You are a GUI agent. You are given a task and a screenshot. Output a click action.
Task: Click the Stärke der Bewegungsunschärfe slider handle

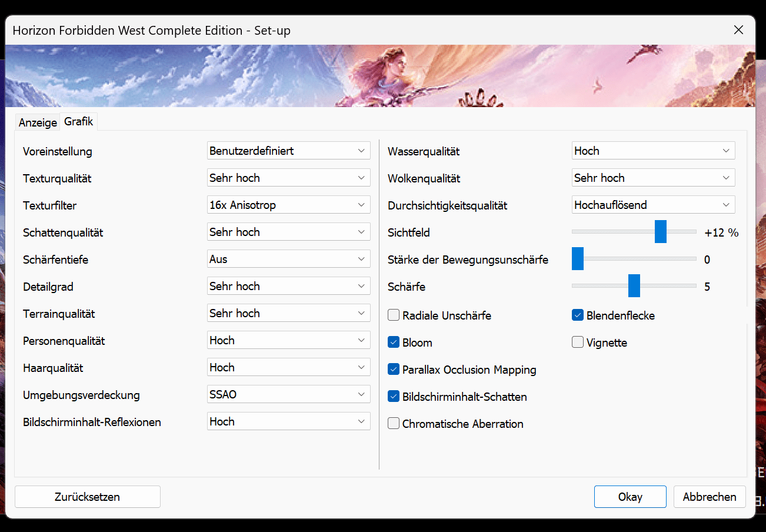click(578, 259)
